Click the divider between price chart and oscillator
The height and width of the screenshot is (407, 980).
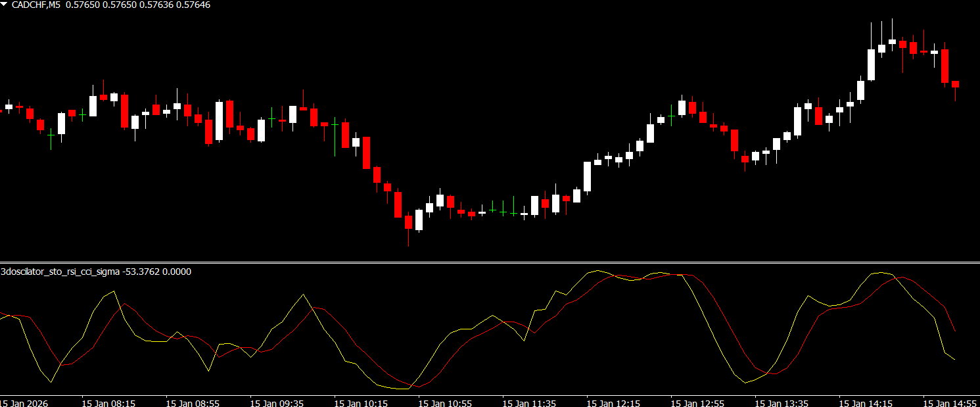click(x=490, y=262)
